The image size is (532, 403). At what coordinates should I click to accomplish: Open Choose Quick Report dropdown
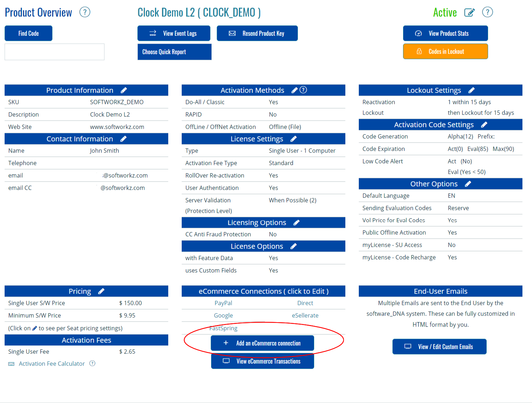coord(175,52)
